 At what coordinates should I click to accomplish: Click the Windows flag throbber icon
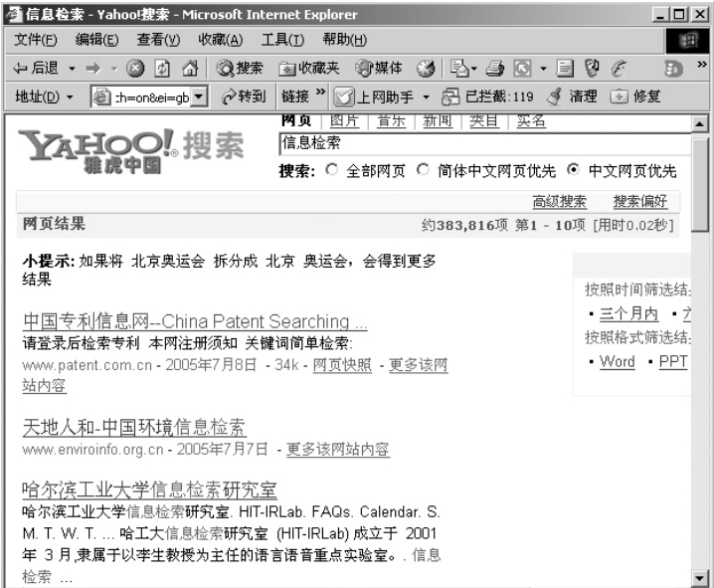point(688,41)
